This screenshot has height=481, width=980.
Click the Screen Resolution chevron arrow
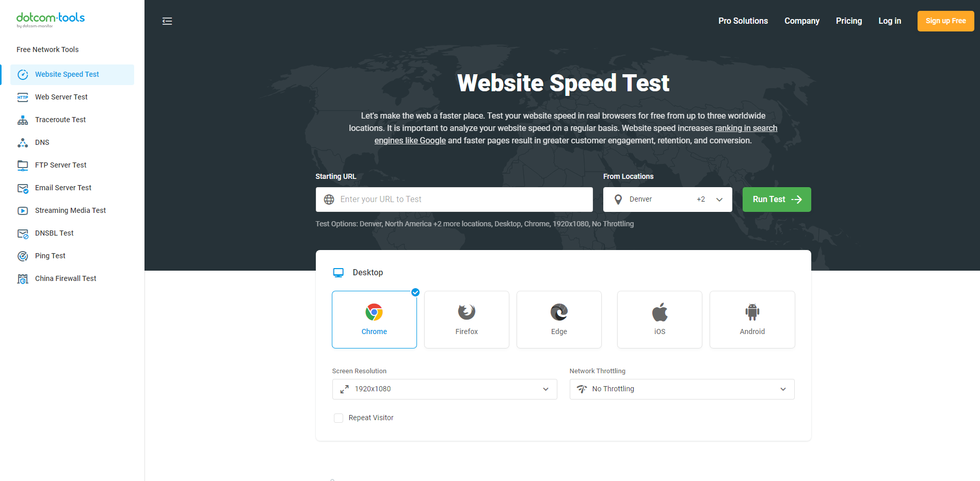(545, 389)
